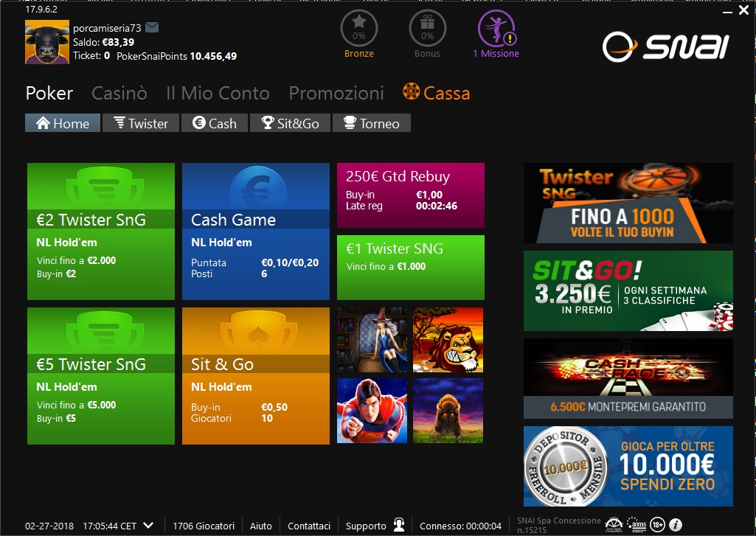Viewport: 756px width, 536px height.
Task: Open the Cash Race promo banner
Action: tap(628, 378)
